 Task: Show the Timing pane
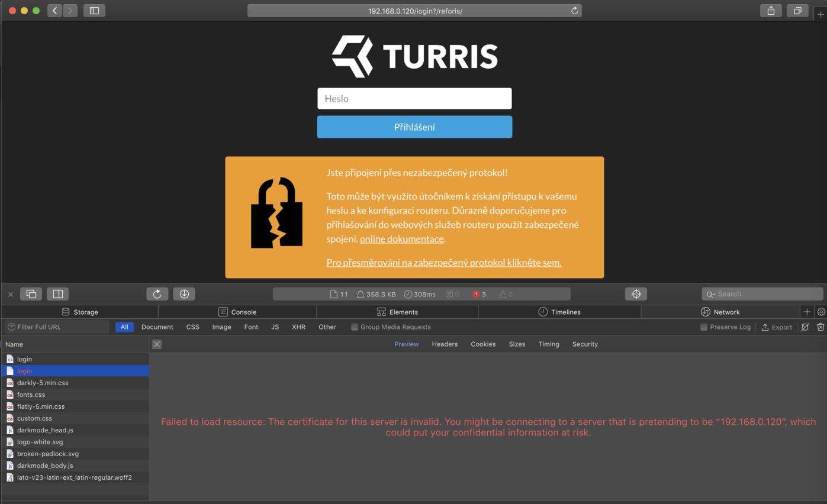[549, 344]
